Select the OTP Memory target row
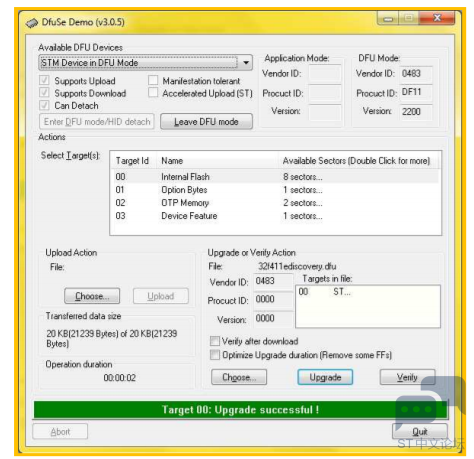 click(276, 203)
